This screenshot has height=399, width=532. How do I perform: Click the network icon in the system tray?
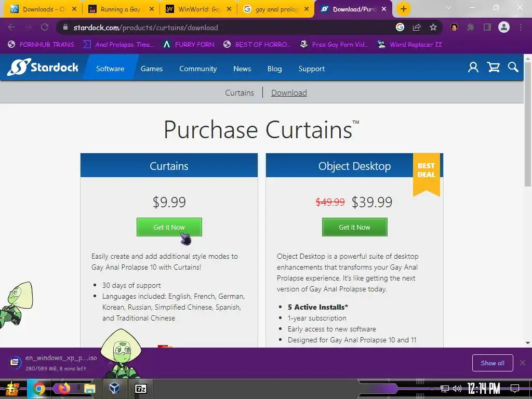[445, 389]
